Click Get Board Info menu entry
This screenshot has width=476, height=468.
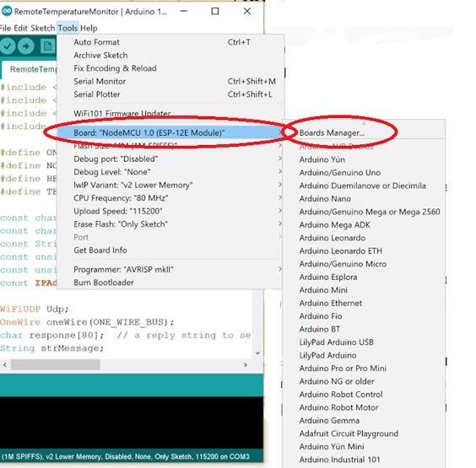170,250
